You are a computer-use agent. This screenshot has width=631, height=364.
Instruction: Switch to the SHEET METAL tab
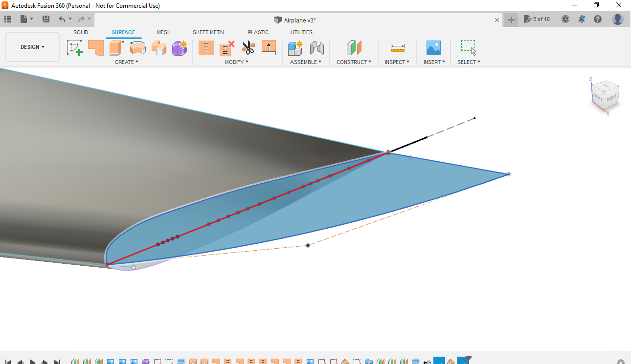(209, 32)
